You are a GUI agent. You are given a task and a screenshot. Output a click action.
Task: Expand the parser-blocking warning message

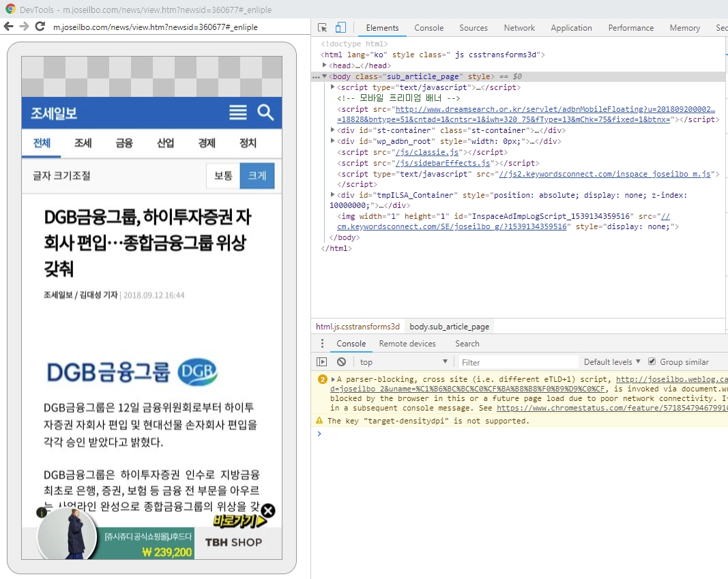(x=333, y=379)
